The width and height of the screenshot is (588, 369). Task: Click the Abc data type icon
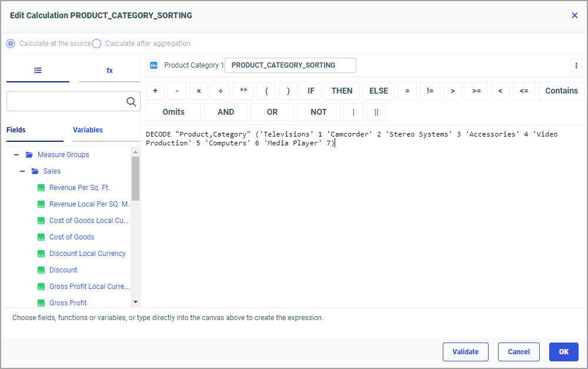153,65
